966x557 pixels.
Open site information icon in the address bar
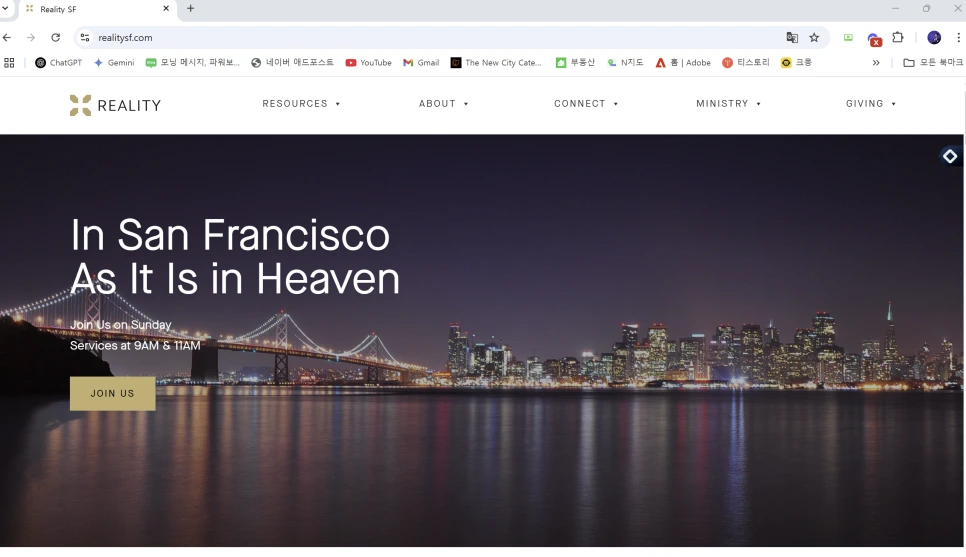[85, 38]
